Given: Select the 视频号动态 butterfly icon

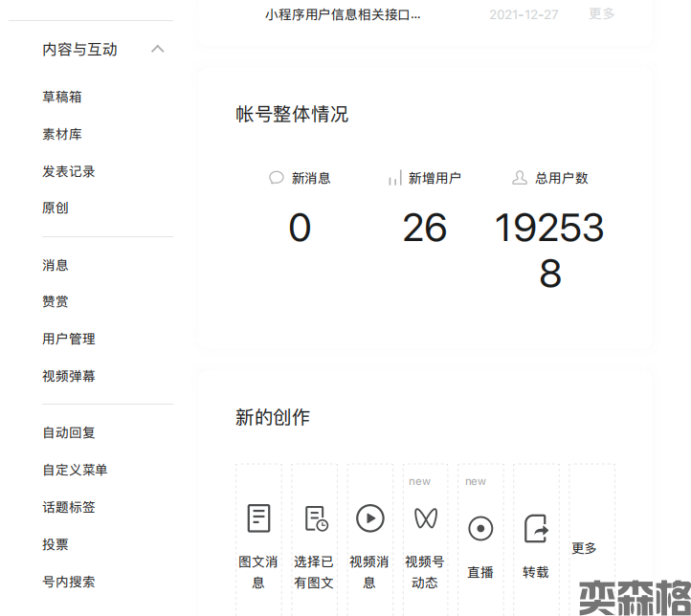Looking at the screenshot, I should point(425,518).
